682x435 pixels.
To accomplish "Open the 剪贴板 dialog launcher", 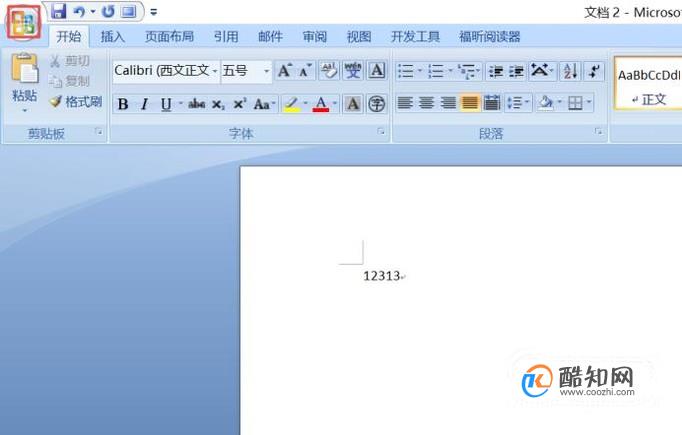I will 99,131.
